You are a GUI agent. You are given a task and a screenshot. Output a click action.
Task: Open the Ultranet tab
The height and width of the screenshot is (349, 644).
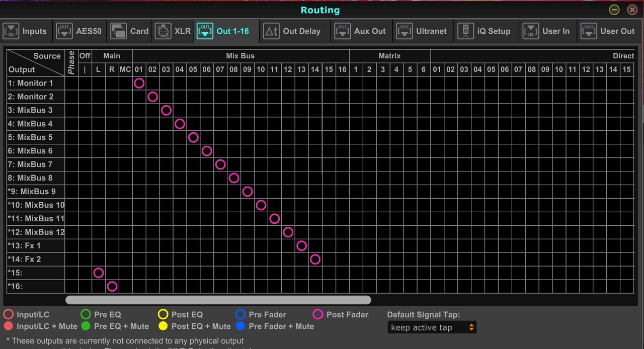click(x=423, y=31)
